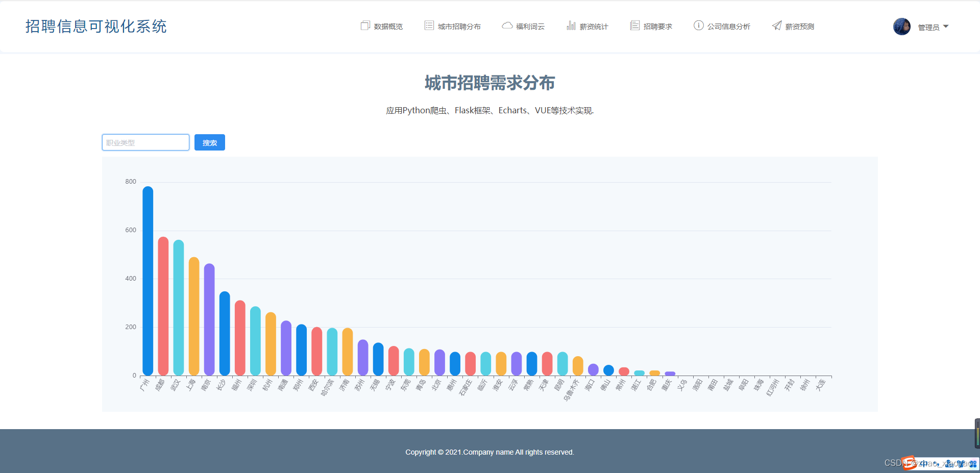
Task: Select the blue 无锡 bar
Action: coord(378,359)
